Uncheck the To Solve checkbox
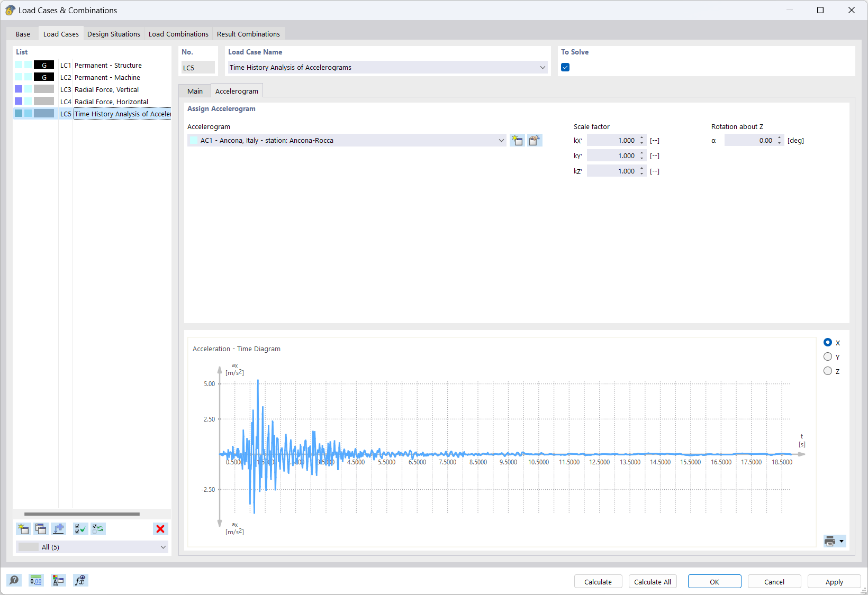868x595 pixels. tap(565, 67)
